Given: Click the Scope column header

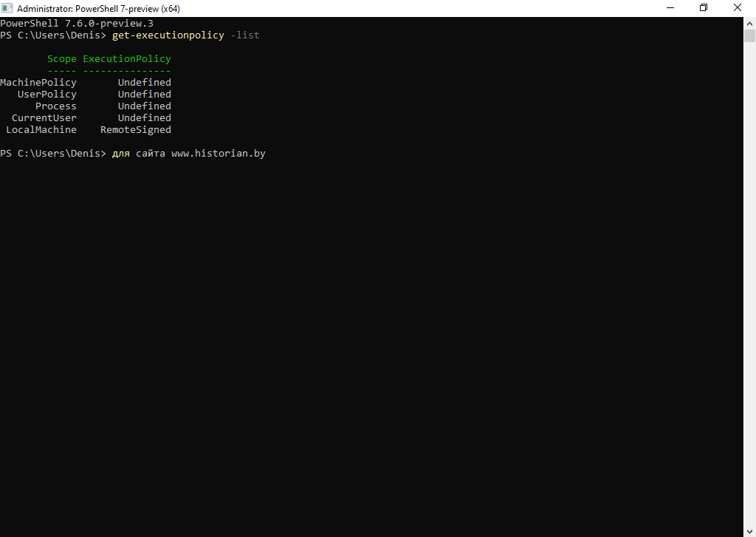Looking at the screenshot, I should (x=62, y=59).
